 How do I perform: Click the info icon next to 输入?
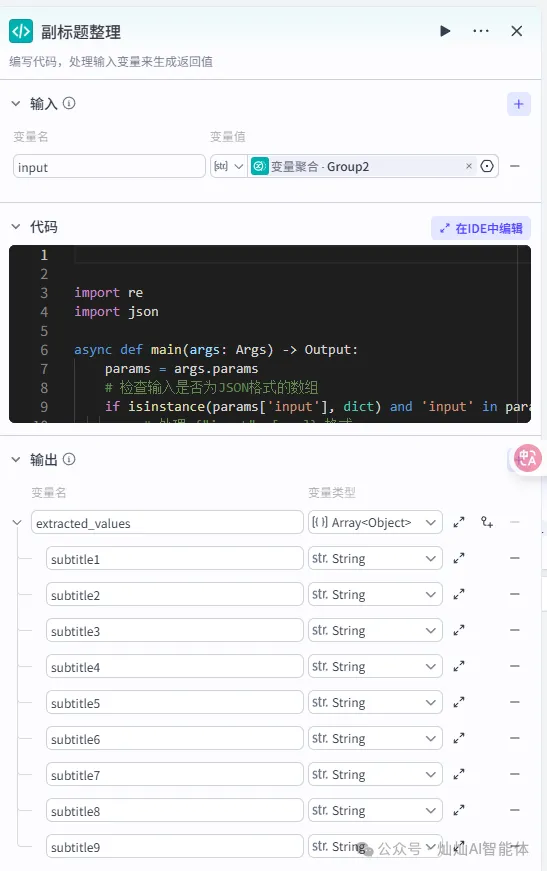coord(69,103)
